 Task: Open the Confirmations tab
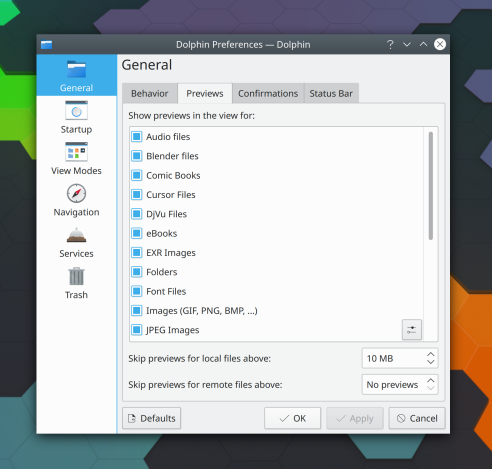click(x=268, y=93)
